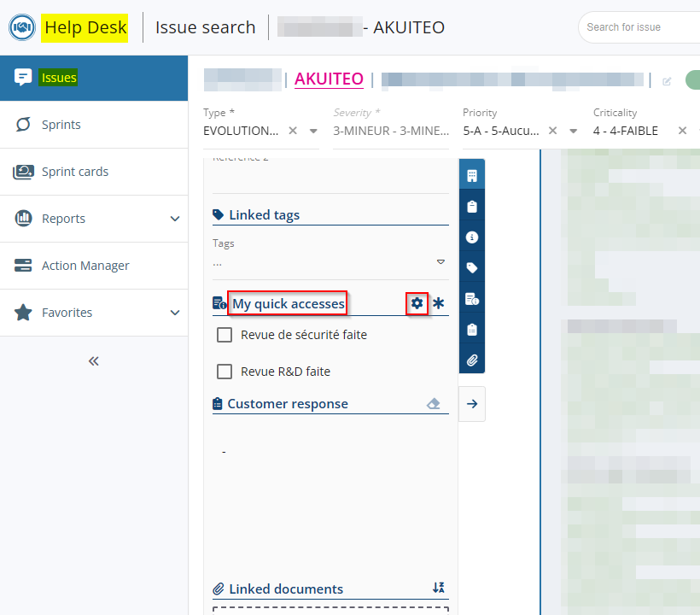
Task: Go to Action Manager
Action: point(85,266)
